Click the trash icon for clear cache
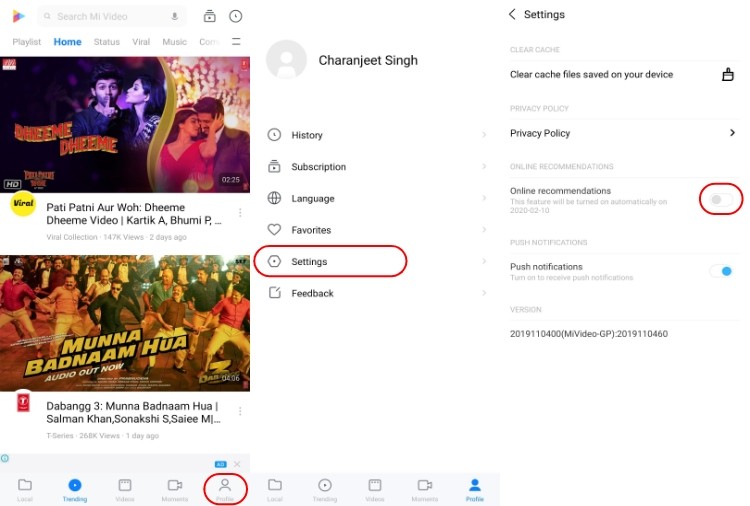Screen dimensions: 750x506 [728, 74]
